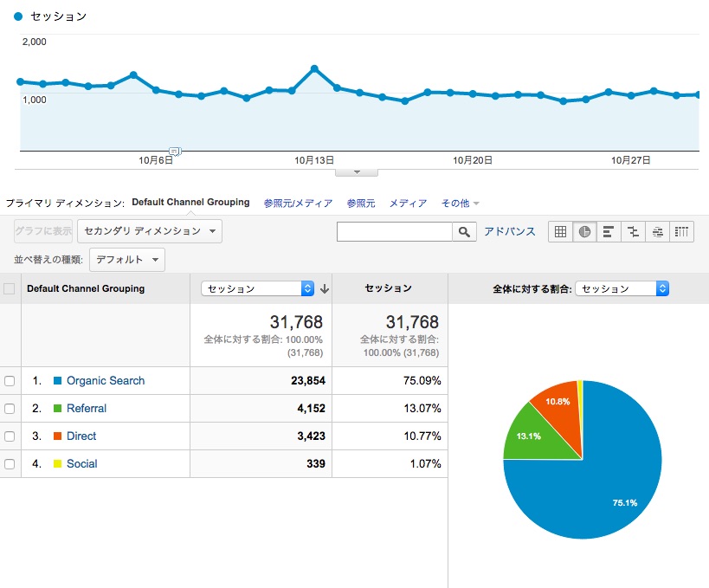Click the グラフに表示 button
The image size is (709, 588).
[43, 231]
